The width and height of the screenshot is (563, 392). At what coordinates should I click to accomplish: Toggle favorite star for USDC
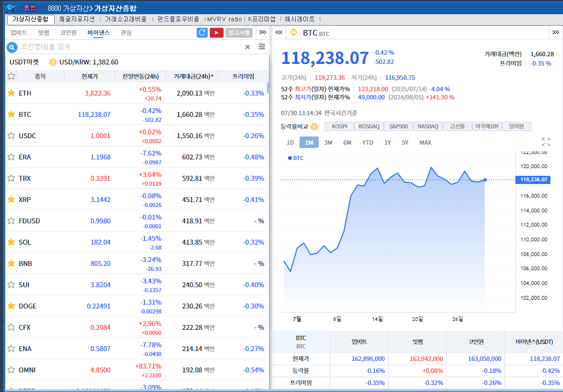(11, 135)
